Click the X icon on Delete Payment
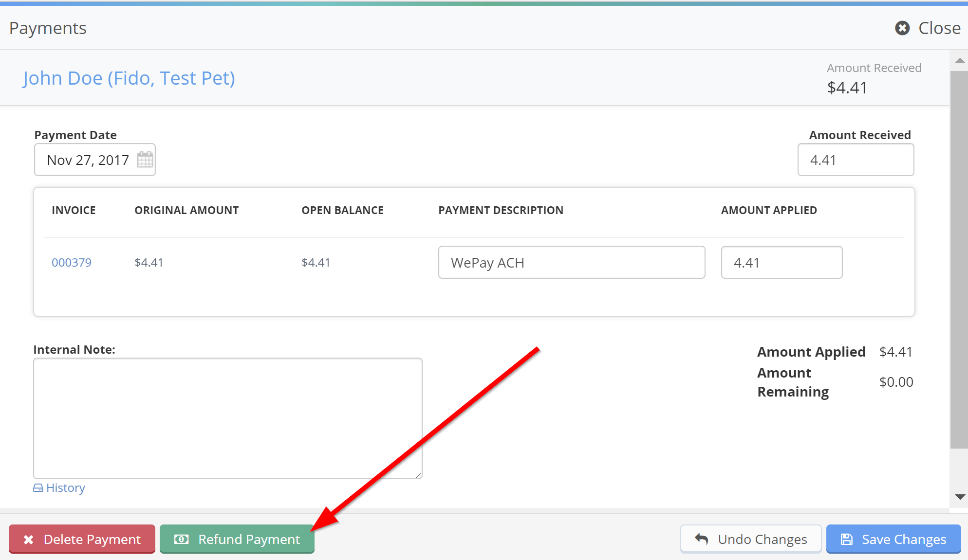968x560 pixels. 29,540
